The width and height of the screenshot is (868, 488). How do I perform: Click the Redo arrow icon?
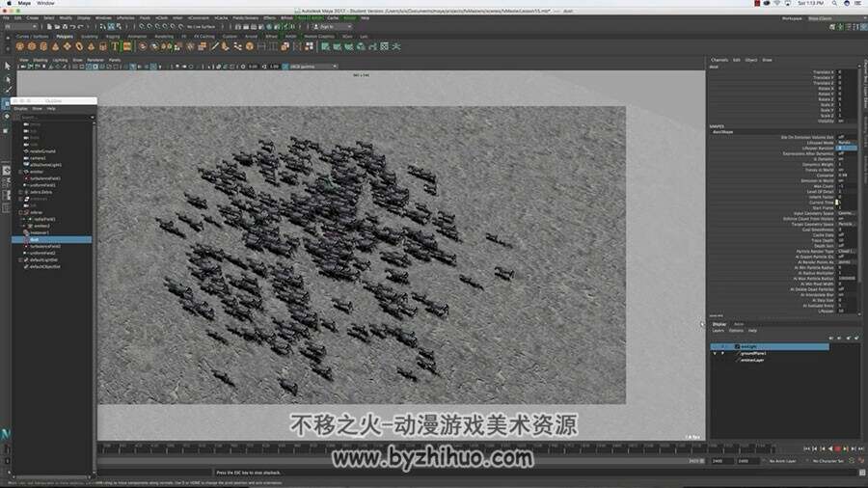coord(80,26)
